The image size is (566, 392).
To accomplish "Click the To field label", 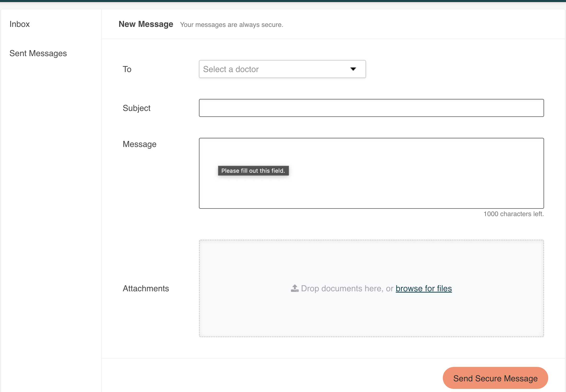I will point(127,69).
